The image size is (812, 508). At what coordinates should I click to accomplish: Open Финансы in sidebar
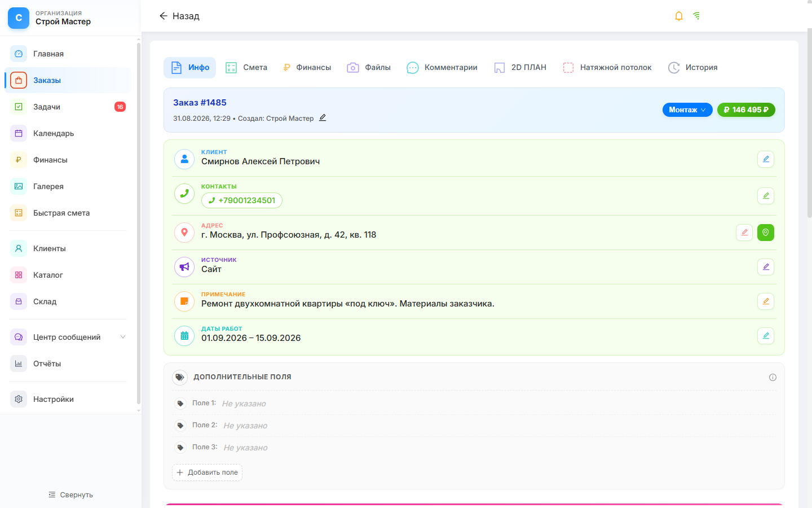coord(68,160)
